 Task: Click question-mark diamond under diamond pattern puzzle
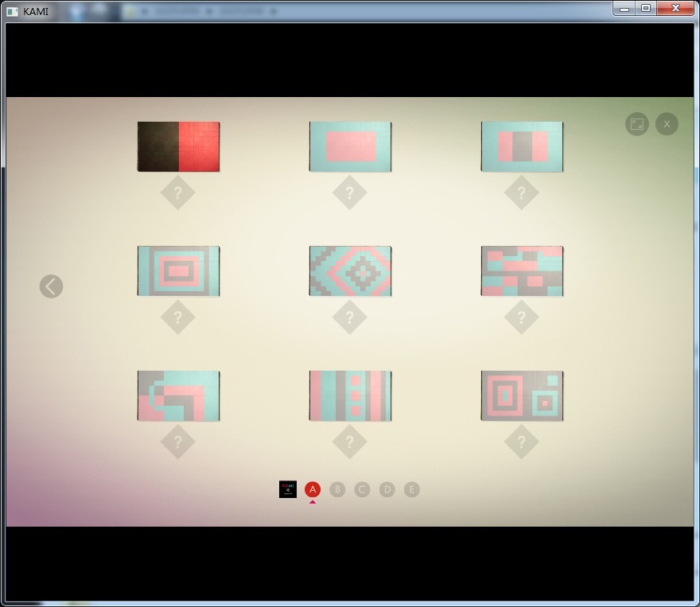click(349, 317)
